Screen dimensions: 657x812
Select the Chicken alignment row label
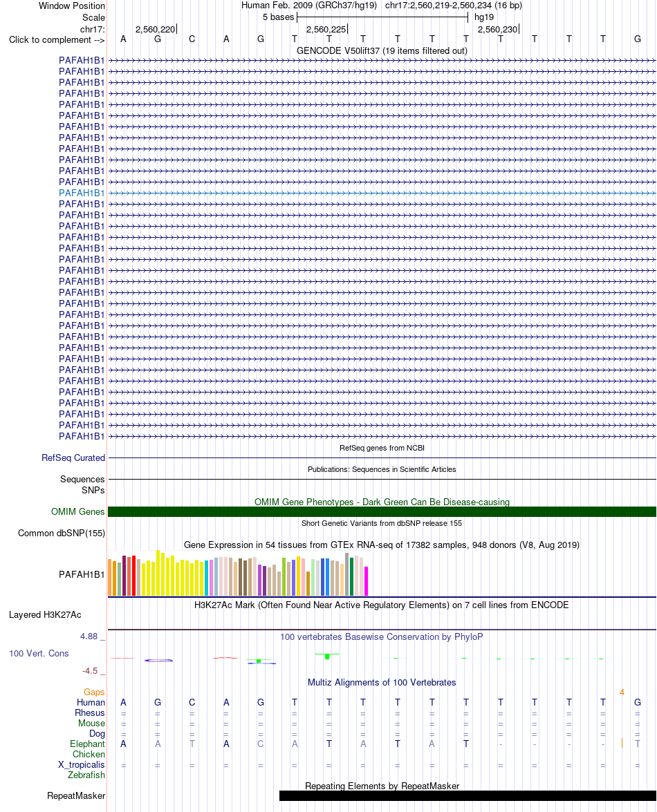(89, 755)
